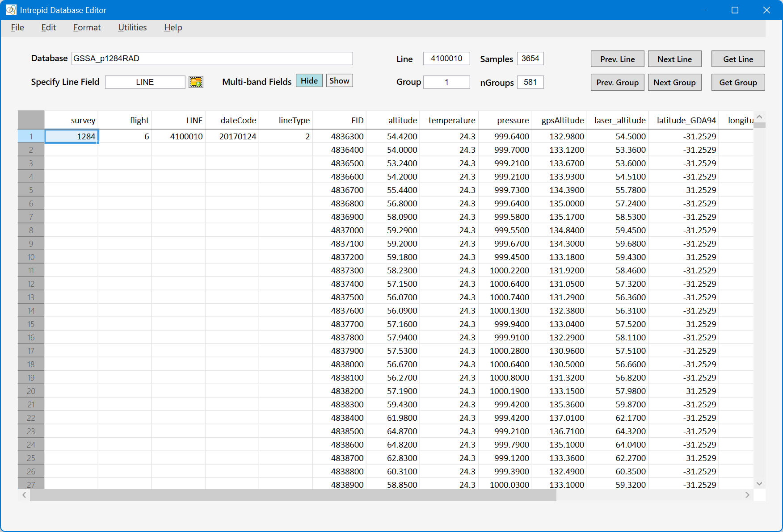Image resolution: width=783 pixels, height=532 pixels.
Task: Click LINE cell 4100010 in row 1
Action: tap(179, 136)
